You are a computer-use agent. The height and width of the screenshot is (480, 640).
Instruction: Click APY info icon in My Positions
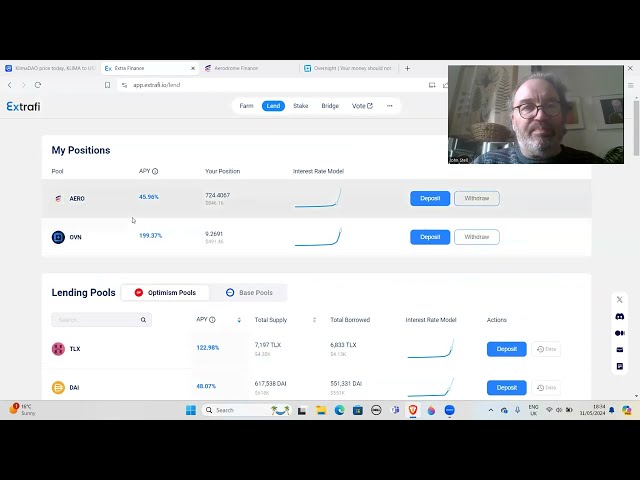[155, 171]
